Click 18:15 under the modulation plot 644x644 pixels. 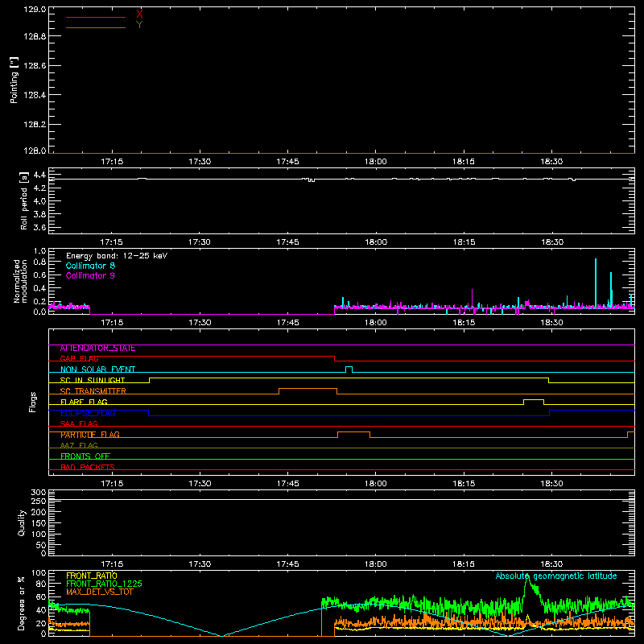click(464, 323)
